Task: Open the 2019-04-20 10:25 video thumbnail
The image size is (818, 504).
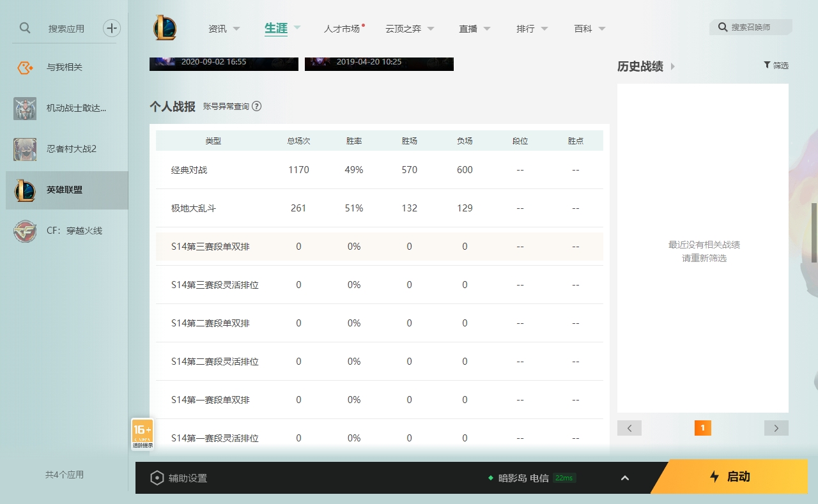Action: coord(379,63)
